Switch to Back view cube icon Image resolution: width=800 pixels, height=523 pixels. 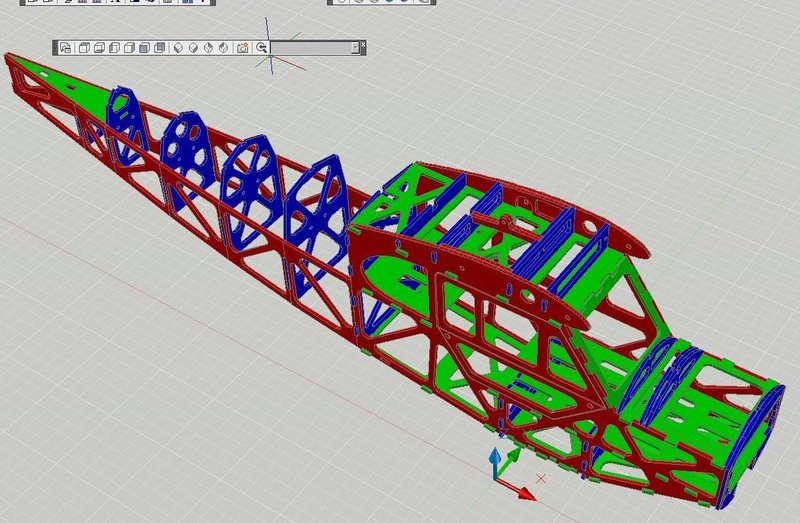click(159, 48)
